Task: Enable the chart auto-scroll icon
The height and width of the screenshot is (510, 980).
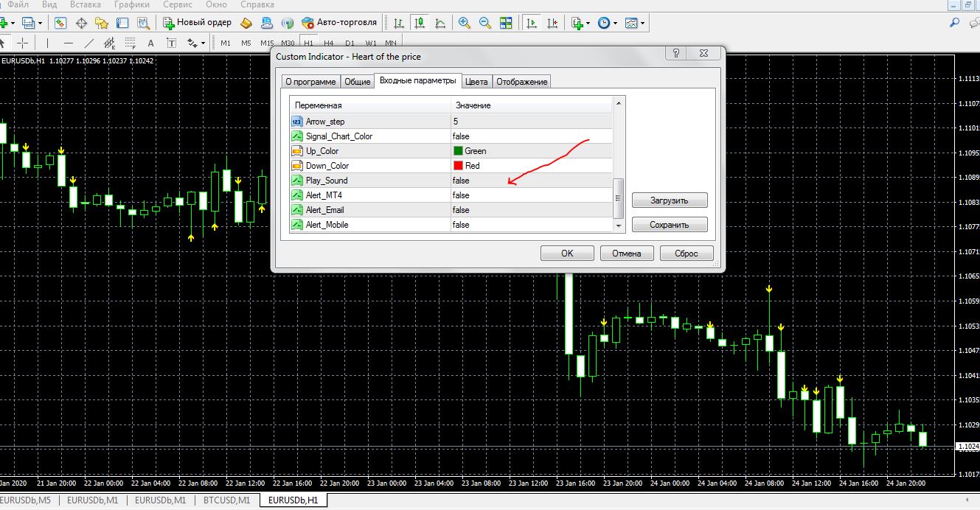Action: pyautogui.click(x=531, y=23)
